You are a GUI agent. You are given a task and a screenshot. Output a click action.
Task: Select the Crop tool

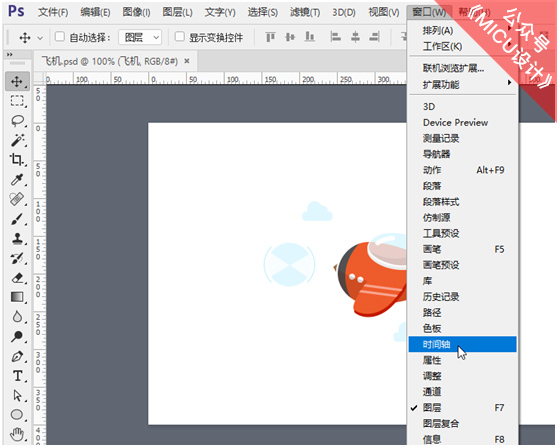click(x=17, y=160)
